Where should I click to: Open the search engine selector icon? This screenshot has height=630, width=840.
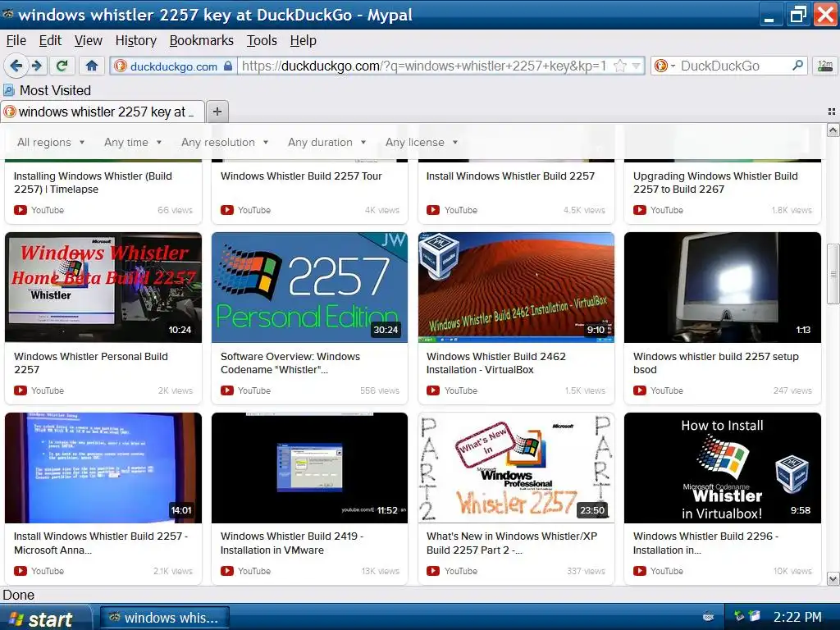point(664,66)
